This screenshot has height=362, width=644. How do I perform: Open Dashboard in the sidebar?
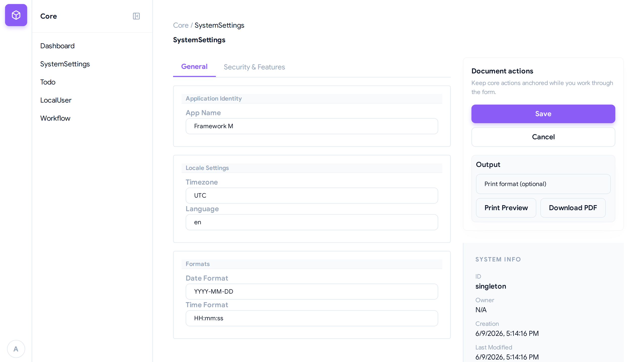57,46
